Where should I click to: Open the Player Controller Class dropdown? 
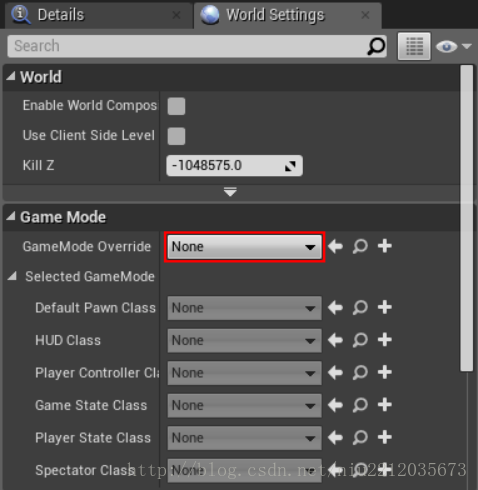[244, 373]
